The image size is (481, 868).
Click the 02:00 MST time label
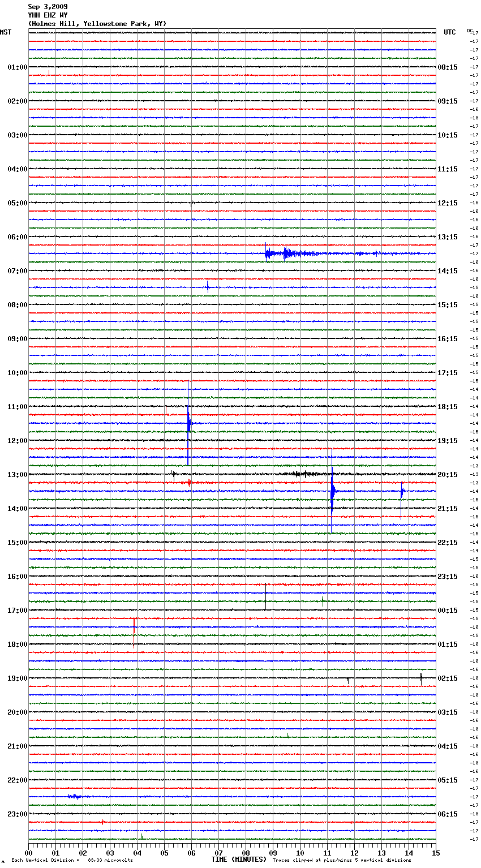click(18, 101)
